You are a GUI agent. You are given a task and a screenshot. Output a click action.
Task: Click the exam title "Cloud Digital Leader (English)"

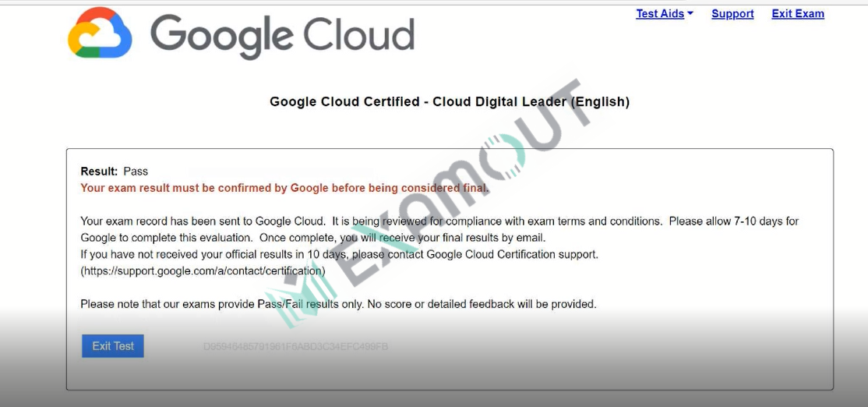tap(531, 102)
